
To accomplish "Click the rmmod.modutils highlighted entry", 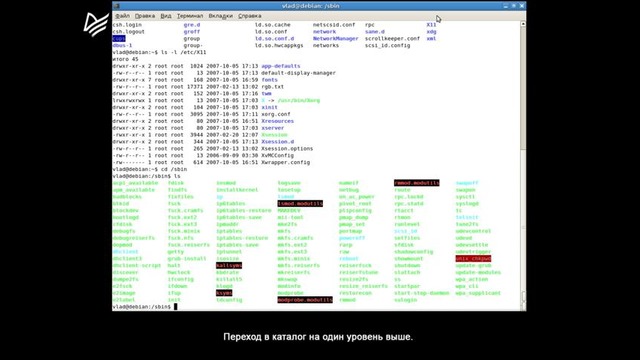I will (x=417, y=183).
